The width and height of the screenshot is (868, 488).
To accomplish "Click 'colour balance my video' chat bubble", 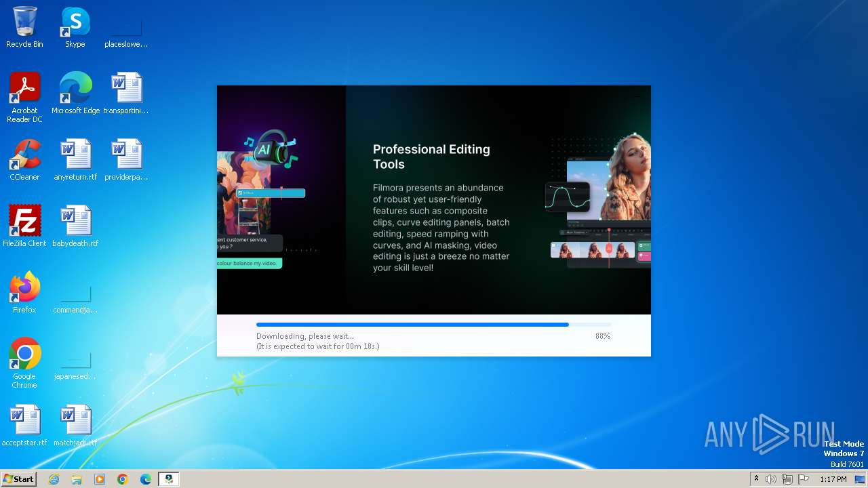I will [250, 263].
